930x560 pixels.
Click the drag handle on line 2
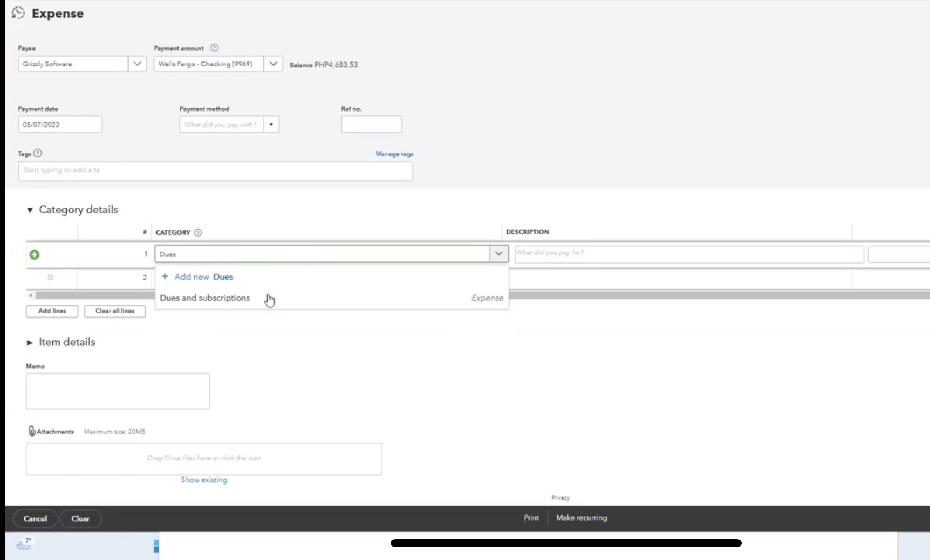point(50,277)
